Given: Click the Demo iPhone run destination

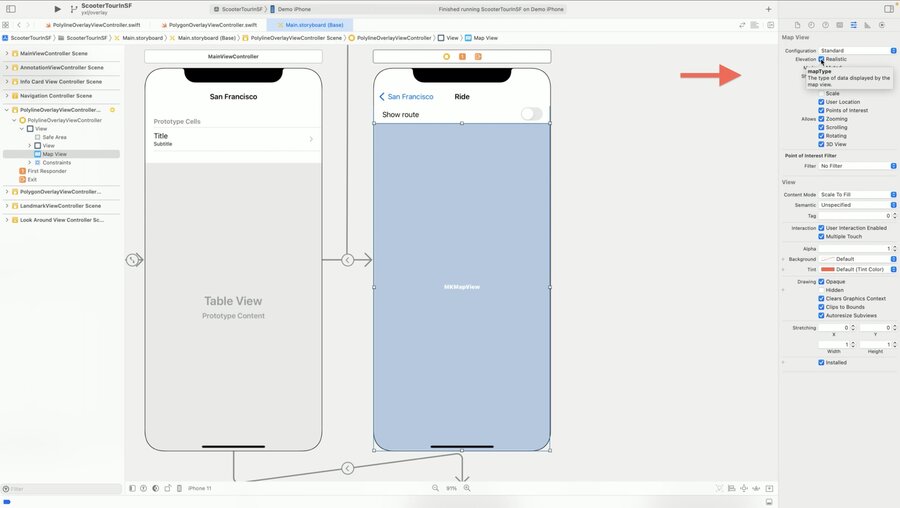Looking at the screenshot, I should tap(290, 9).
